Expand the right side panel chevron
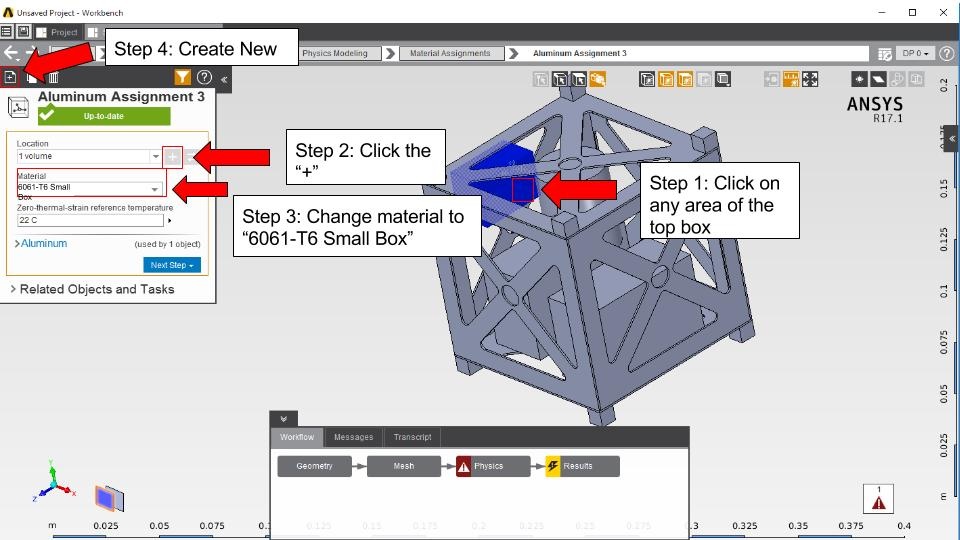 click(951, 139)
